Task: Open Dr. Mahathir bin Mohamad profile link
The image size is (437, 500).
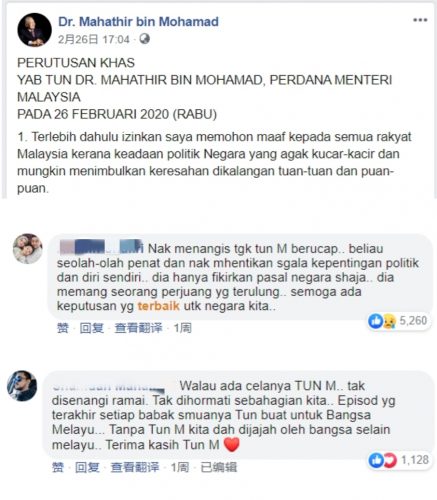Action: 138,22
